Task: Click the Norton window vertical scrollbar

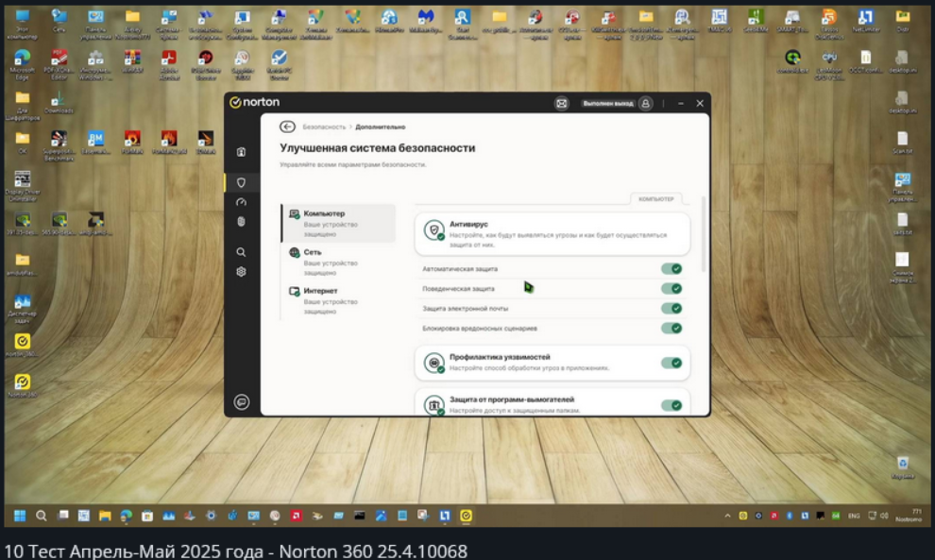Action: 704,234
